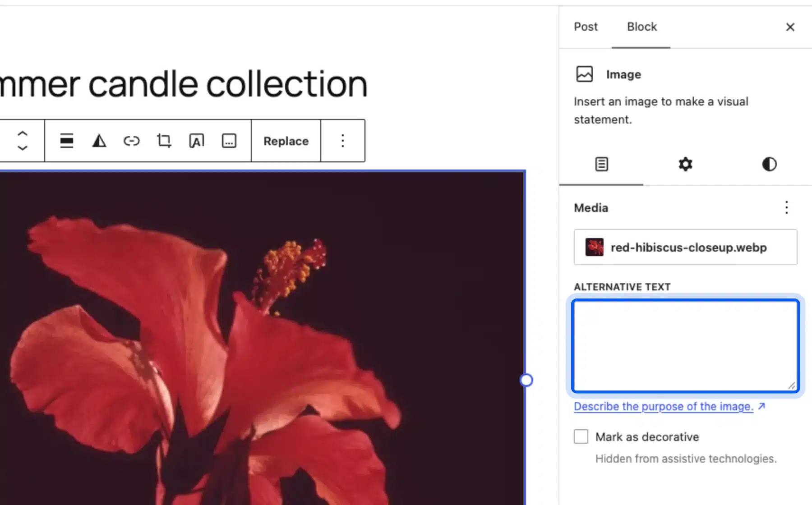The height and width of the screenshot is (505, 812).
Task: Check Mark as decorative checkbox
Action: 581,436
